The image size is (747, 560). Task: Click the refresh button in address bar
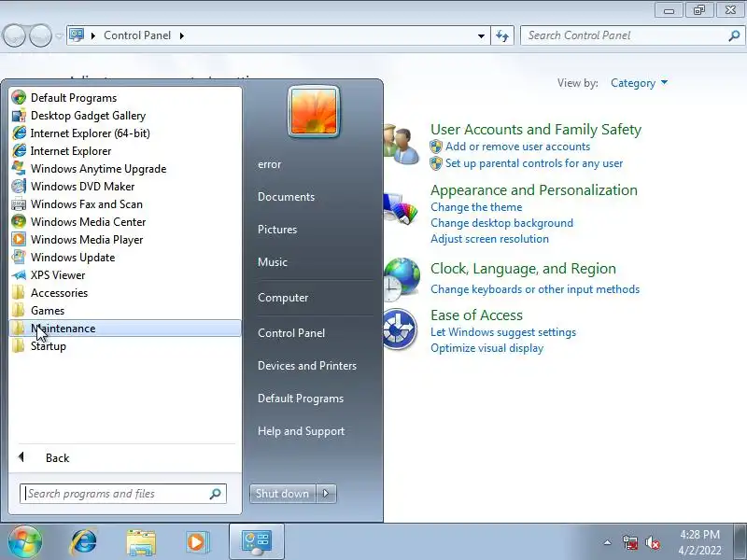(502, 35)
